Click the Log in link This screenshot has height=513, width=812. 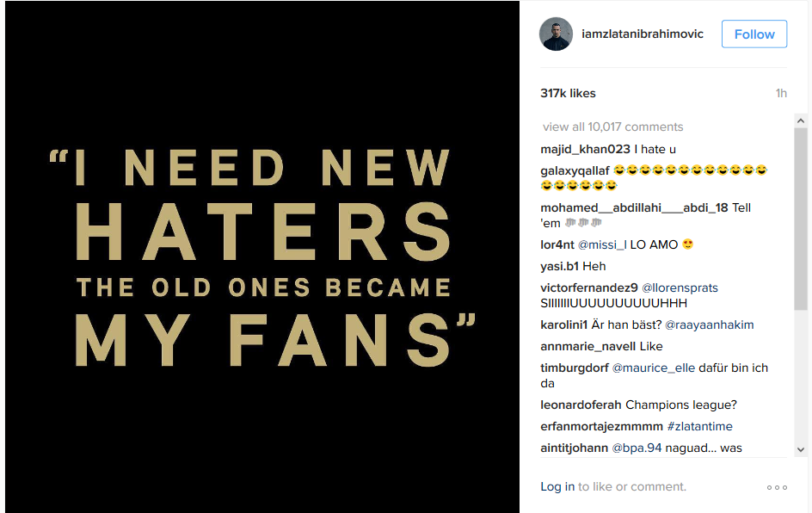point(557,486)
